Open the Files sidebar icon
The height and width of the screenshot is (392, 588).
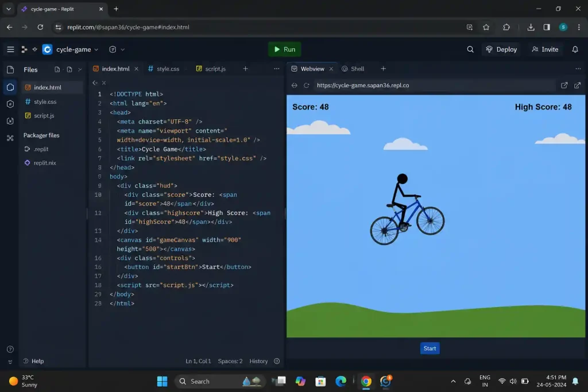(x=10, y=69)
